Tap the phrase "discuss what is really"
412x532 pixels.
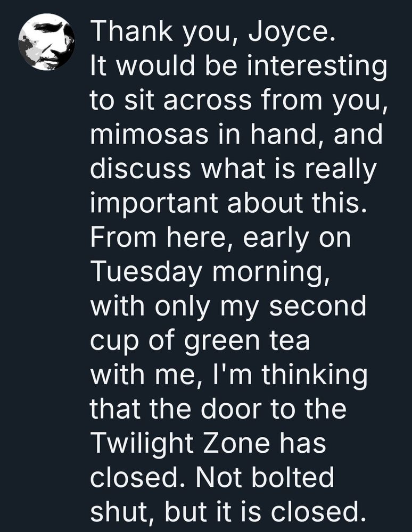click(x=234, y=169)
